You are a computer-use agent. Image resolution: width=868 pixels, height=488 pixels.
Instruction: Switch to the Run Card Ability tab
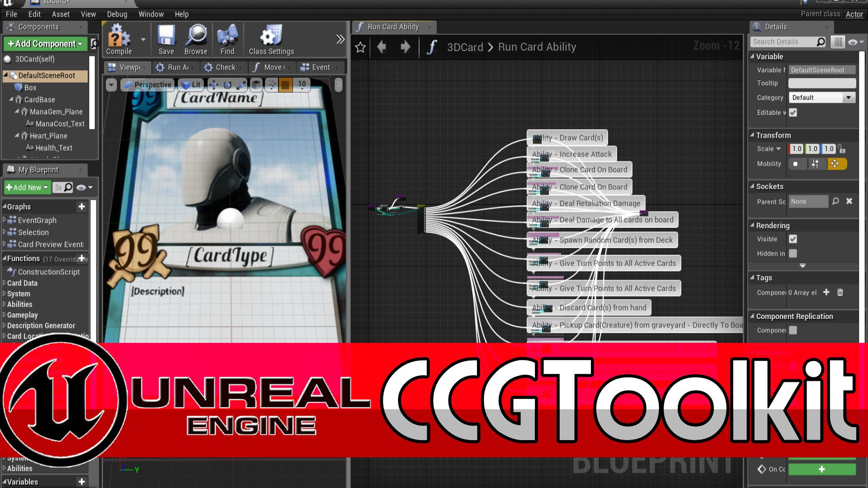pos(394,27)
